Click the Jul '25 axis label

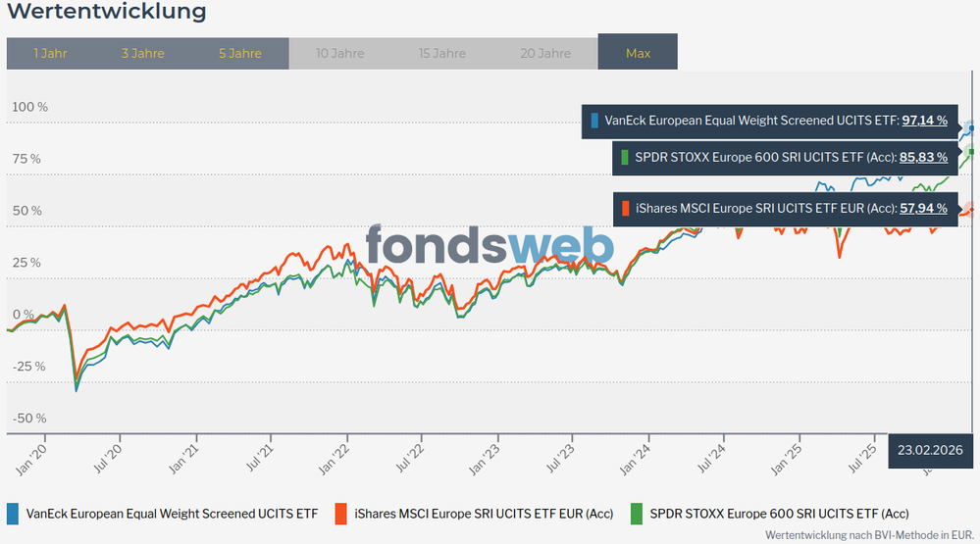pyautogui.click(x=862, y=460)
